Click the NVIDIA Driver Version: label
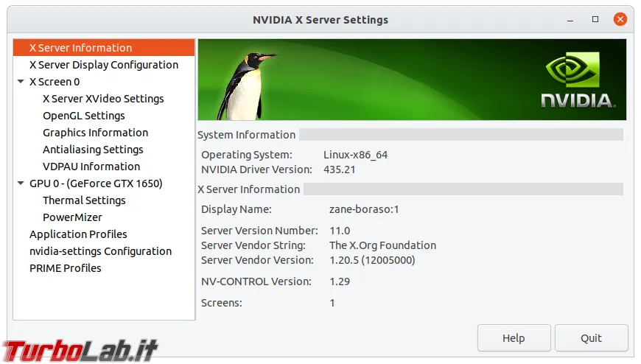Screen dimensions: 641x364 click(x=256, y=169)
